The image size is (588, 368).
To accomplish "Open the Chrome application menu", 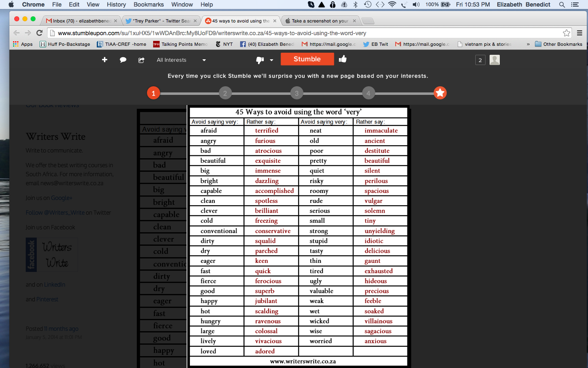I will tap(33, 4).
